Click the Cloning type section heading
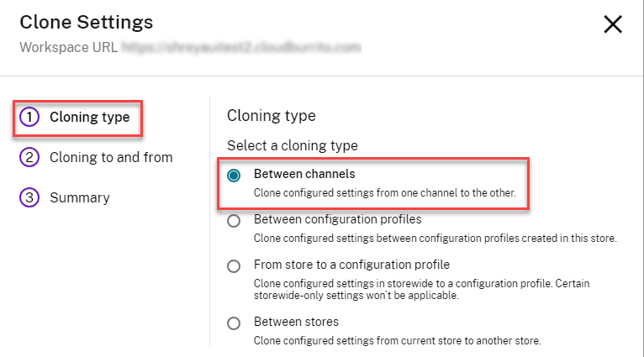Screen dimensions: 644x357 272,116
